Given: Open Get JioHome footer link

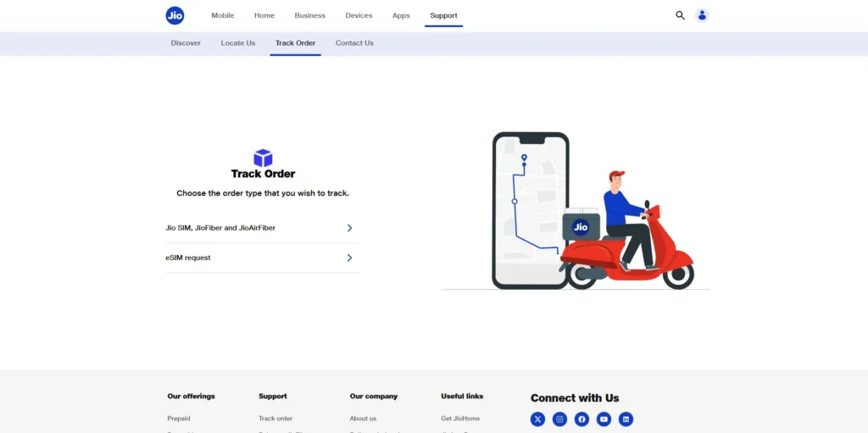Looking at the screenshot, I should tap(460, 419).
